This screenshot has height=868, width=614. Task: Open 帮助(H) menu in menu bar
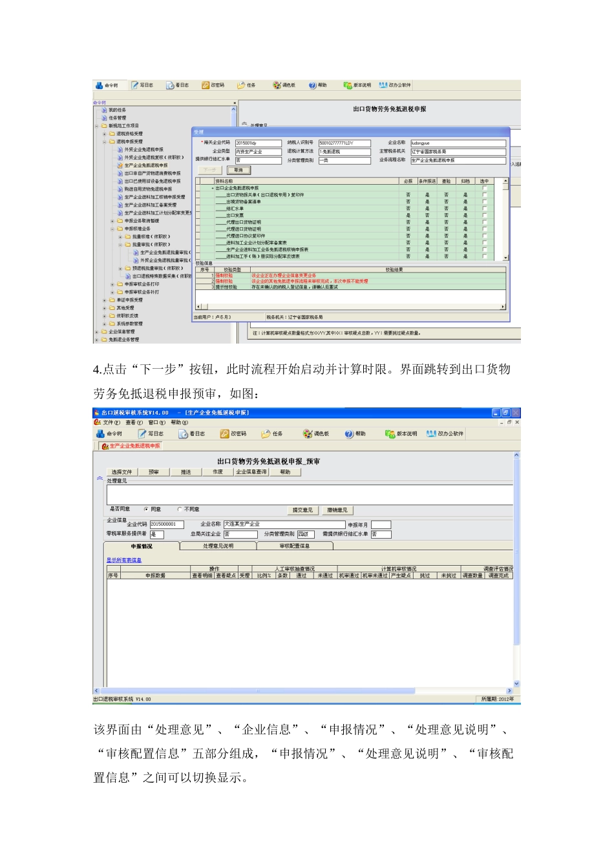point(179,422)
